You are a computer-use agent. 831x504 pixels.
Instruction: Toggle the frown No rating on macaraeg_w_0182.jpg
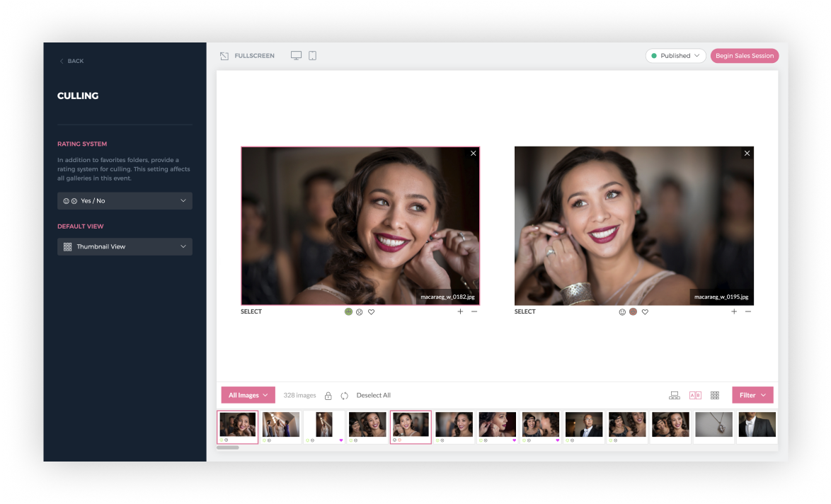tap(360, 312)
